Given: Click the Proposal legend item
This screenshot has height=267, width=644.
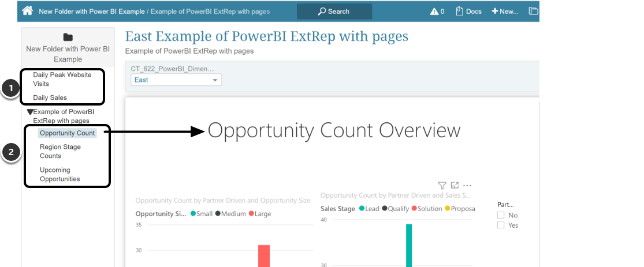Looking at the screenshot, I should click(x=460, y=208).
